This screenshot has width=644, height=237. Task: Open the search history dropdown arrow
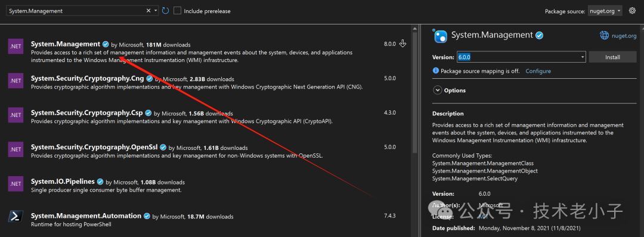click(156, 11)
